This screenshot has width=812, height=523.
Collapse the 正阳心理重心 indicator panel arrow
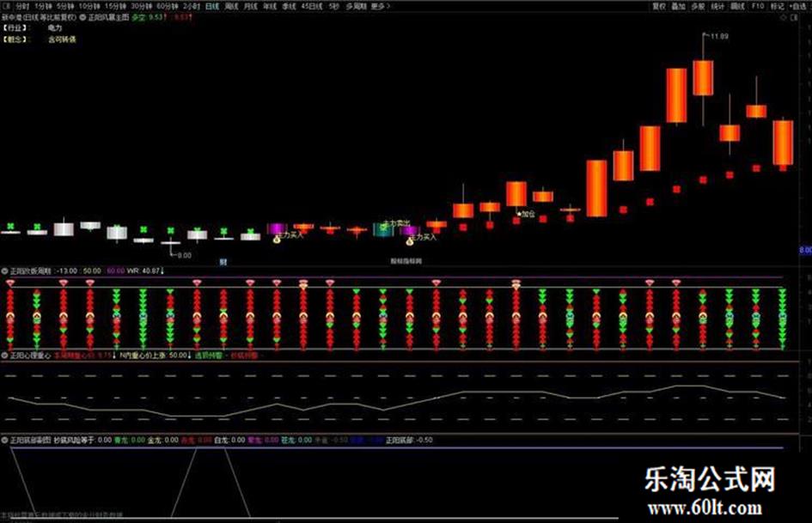pyautogui.click(x=4, y=356)
